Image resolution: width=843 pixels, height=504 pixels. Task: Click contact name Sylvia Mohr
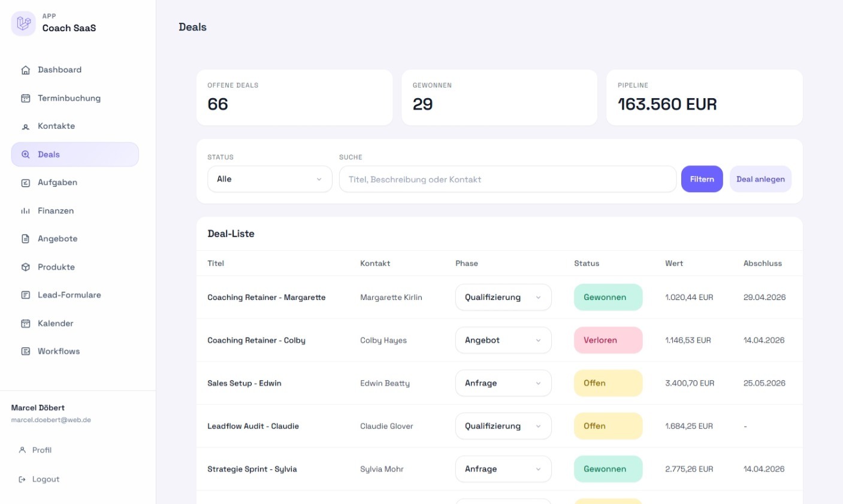(x=382, y=469)
